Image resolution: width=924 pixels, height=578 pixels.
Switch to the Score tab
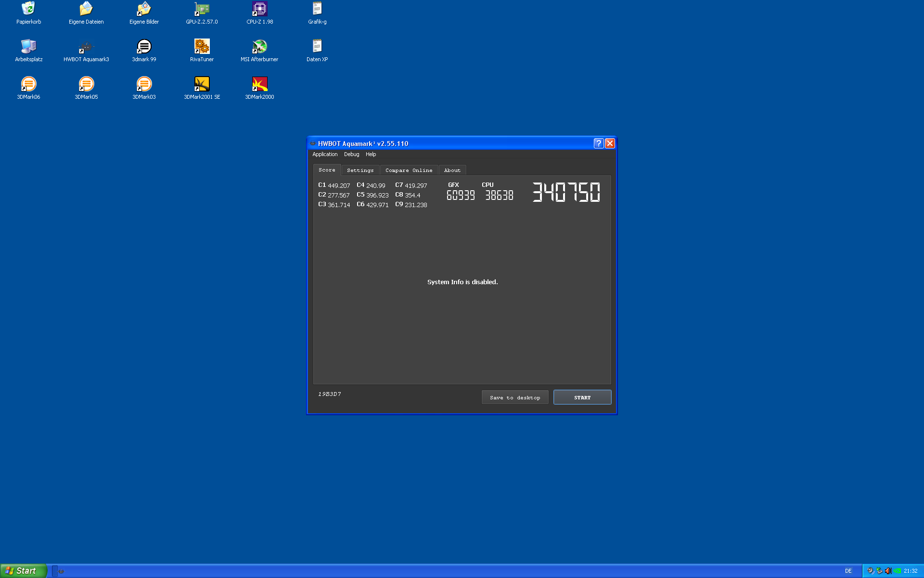pyautogui.click(x=327, y=170)
